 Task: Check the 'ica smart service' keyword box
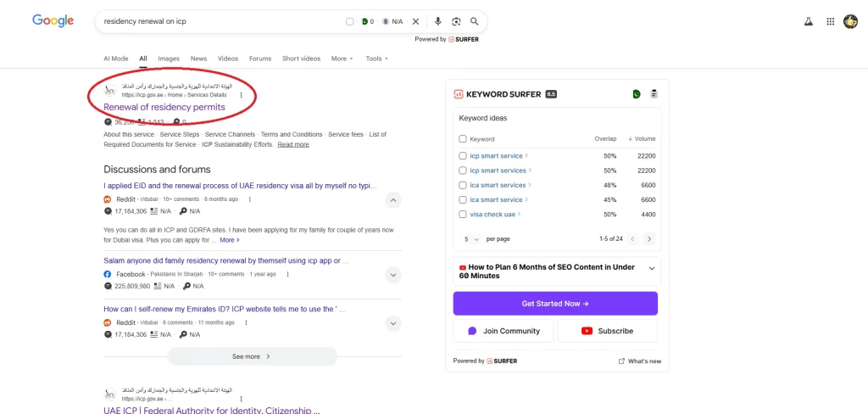coord(463,199)
